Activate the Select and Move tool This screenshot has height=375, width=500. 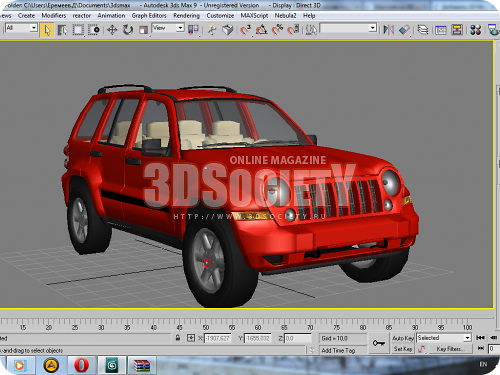click(112, 30)
